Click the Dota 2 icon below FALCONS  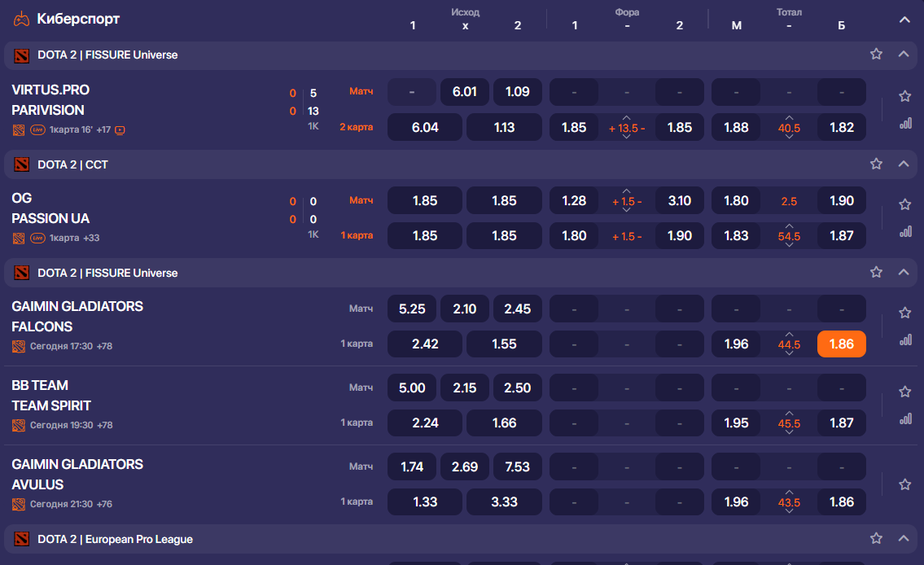[x=19, y=347]
